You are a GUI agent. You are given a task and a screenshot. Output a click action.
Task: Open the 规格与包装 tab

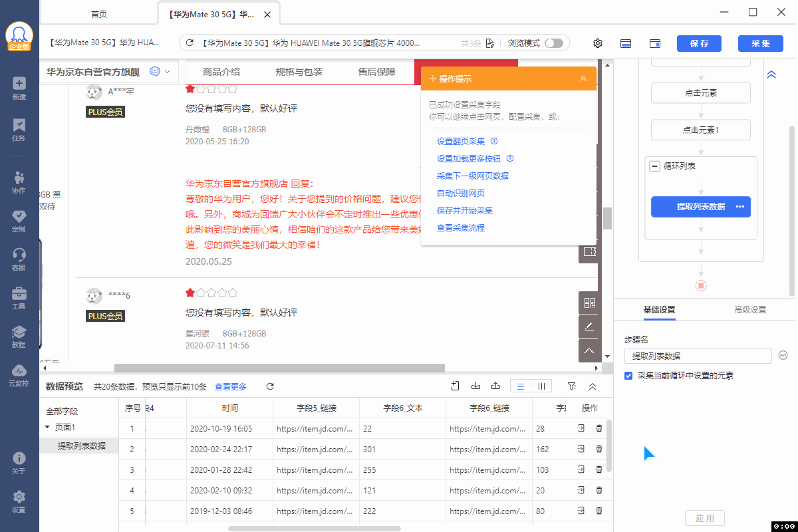299,72
